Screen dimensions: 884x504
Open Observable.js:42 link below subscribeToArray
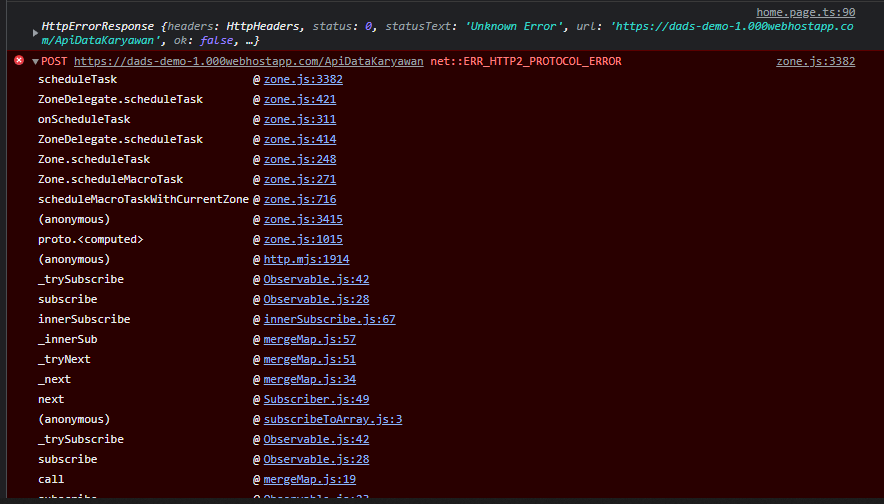click(x=316, y=440)
